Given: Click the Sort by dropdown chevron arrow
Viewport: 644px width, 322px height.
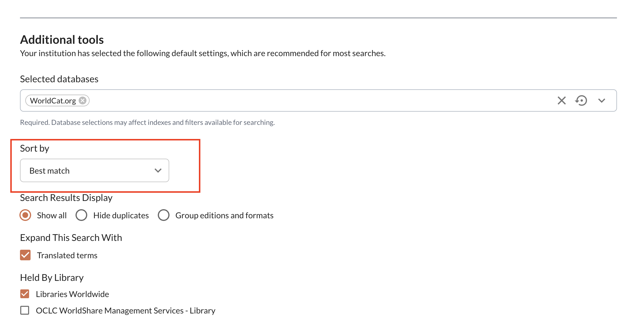Looking at the screenshot, I should 158,170.
